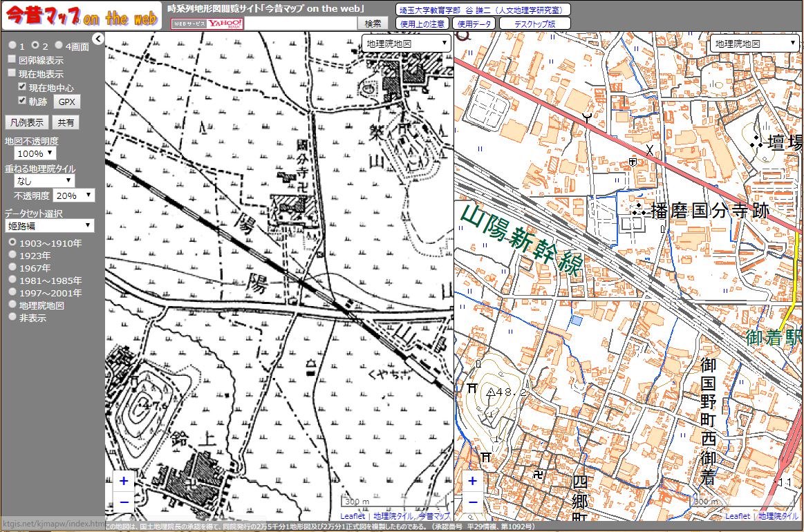The image size is (804, 532).
Task: Open the 不透明度 20% dropdown
Action: coord(74,196)
